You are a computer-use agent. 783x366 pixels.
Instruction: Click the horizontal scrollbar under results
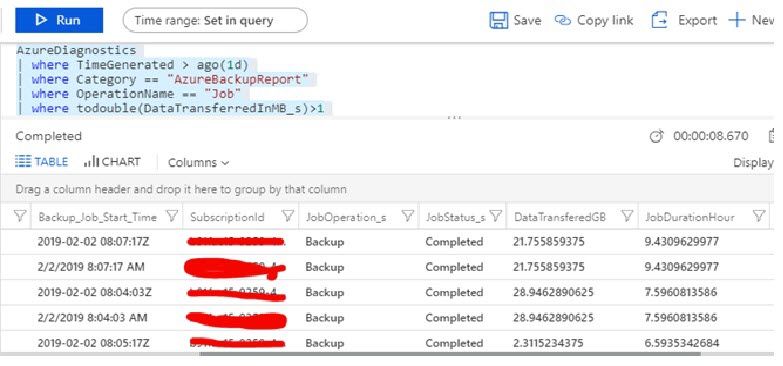tap(449, 354)
